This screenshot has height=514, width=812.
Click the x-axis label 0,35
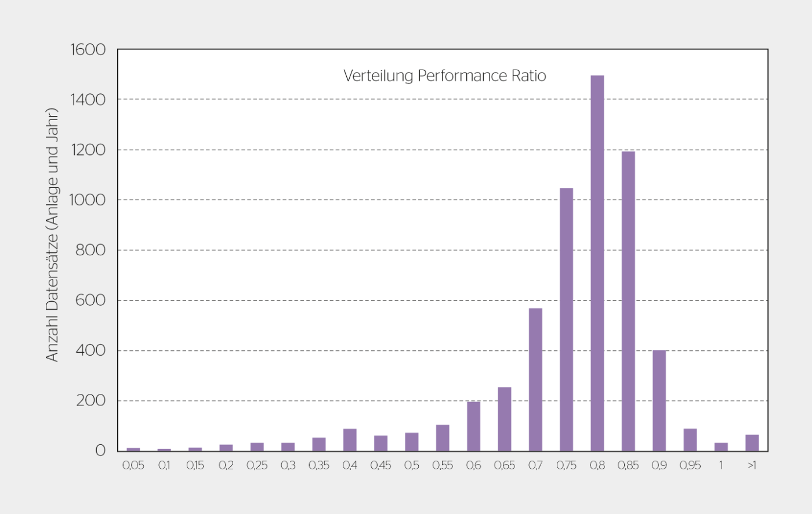319,465
